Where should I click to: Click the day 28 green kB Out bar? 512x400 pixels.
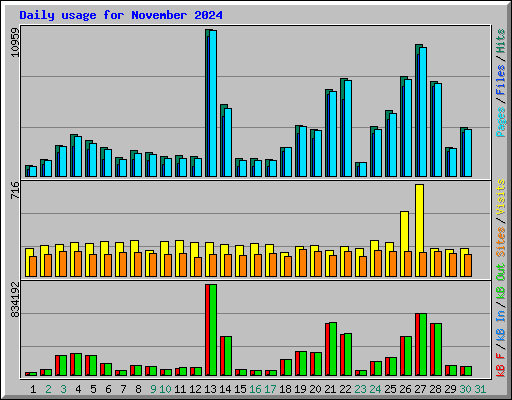pos(438,350)
